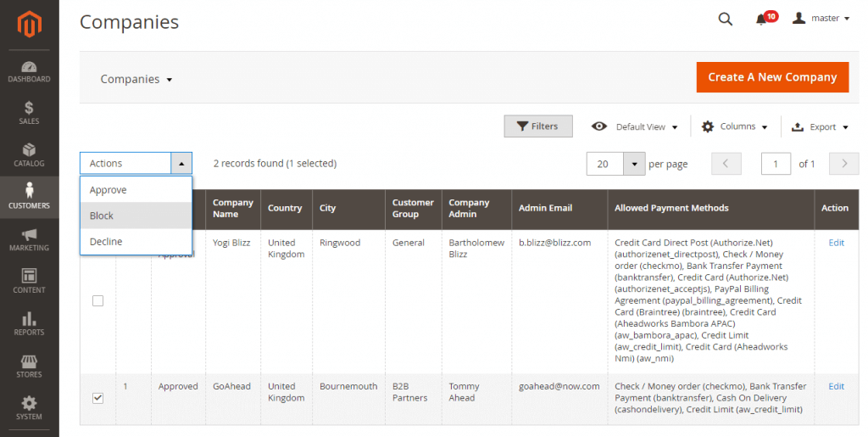Open the per page count dropdown

[x=635, y=164]
